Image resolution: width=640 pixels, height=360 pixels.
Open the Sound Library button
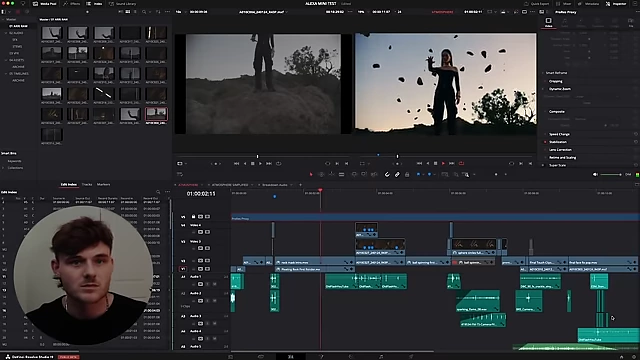pos(122,4)
